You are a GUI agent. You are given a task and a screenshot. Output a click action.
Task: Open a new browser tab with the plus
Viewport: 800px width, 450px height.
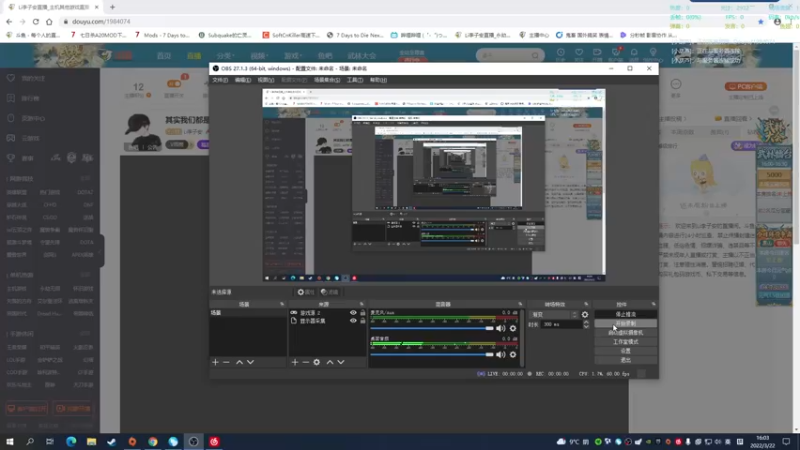pyautogui.click(x=112, y=7)
